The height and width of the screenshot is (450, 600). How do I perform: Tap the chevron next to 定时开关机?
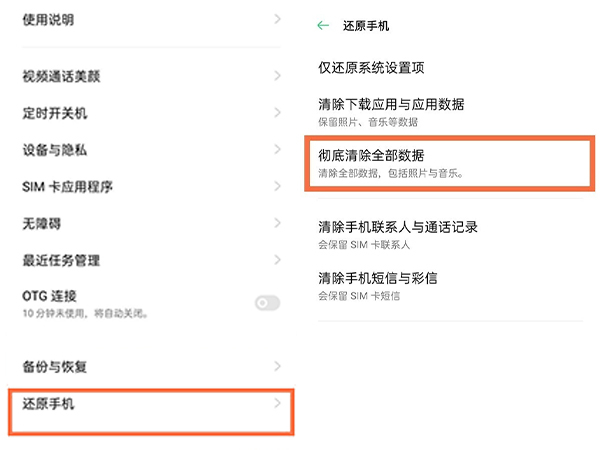277,113
